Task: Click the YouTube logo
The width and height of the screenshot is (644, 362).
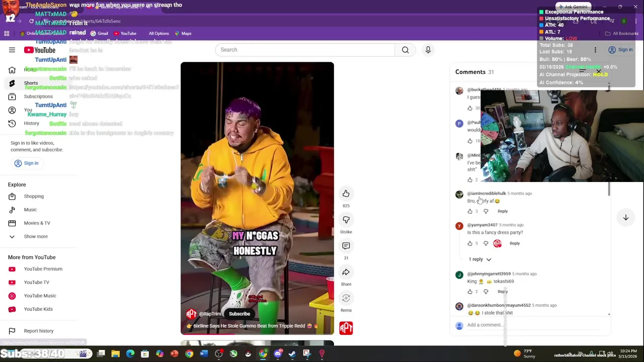Action: [x=39, y=50]
